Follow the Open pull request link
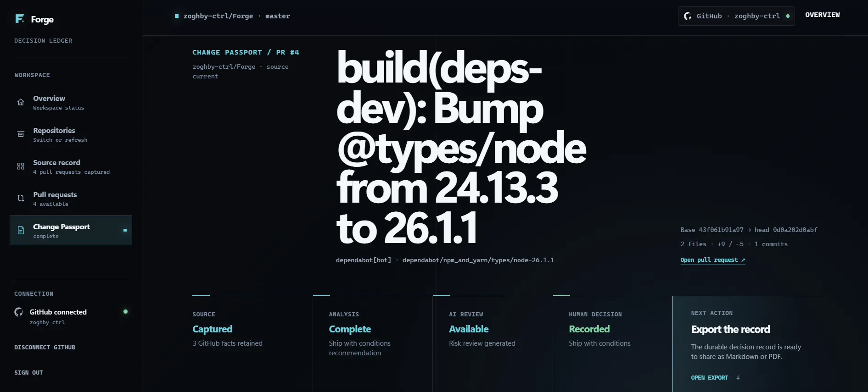 tap(713, 260)
